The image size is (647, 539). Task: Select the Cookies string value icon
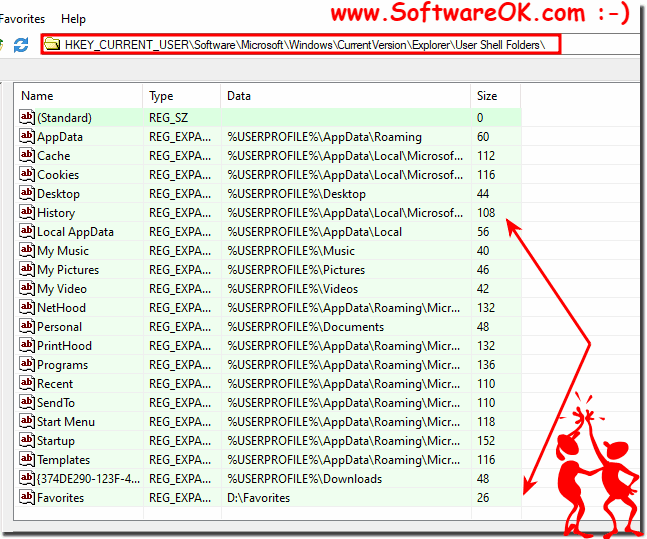tap(27, 174)
